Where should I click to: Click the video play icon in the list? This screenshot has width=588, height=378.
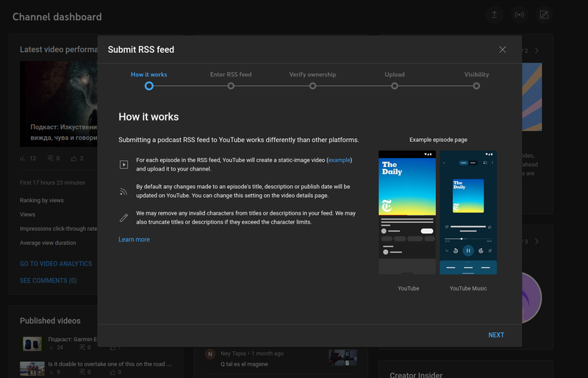click(x=124, y=165)
